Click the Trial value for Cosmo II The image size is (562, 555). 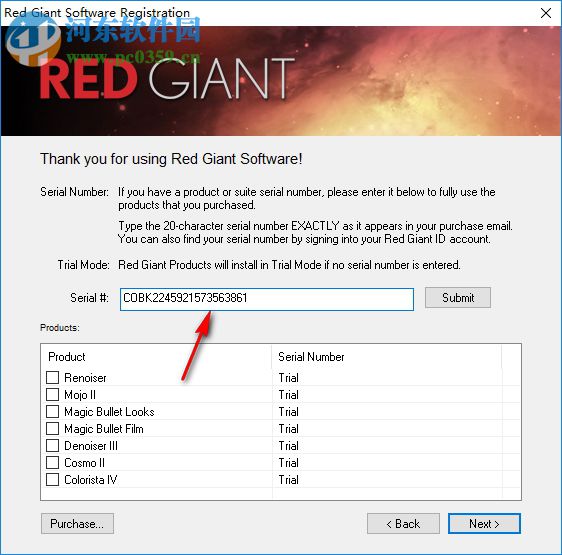point(289,463)
